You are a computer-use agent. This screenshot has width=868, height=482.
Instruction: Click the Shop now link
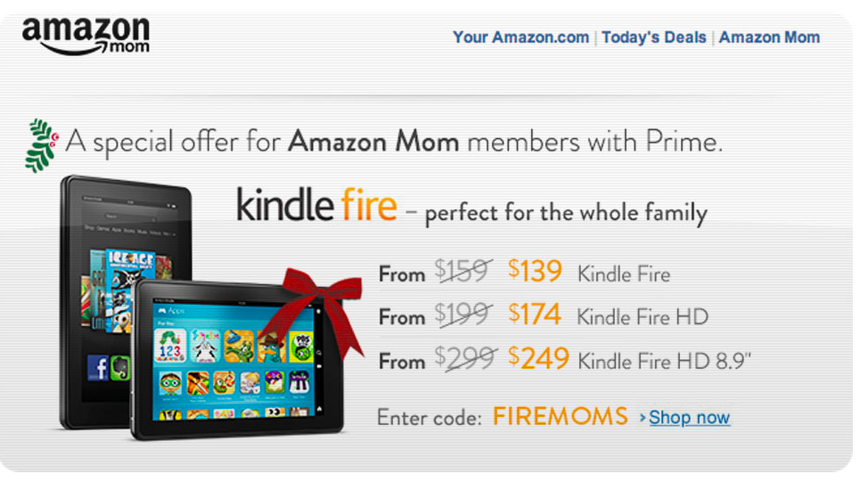coord(689,417)
